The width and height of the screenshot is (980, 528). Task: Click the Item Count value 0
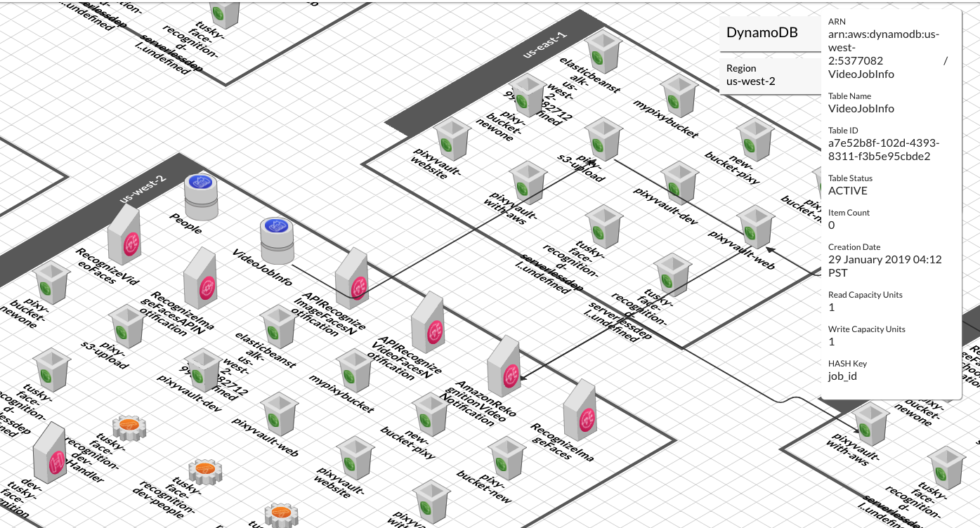pos(832,225)
